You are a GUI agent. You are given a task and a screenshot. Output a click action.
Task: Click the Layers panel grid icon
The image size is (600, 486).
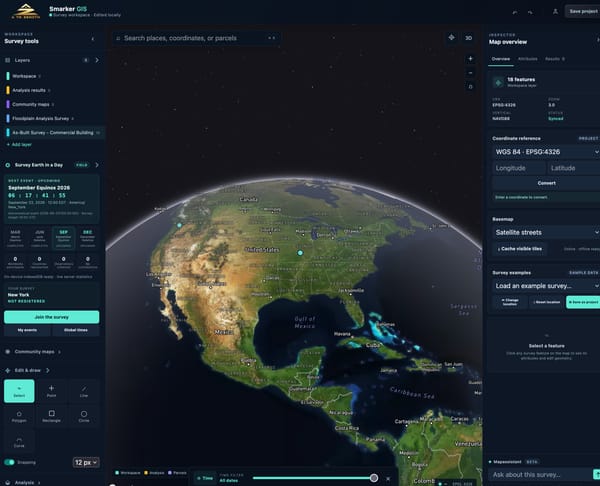point(7,60)
